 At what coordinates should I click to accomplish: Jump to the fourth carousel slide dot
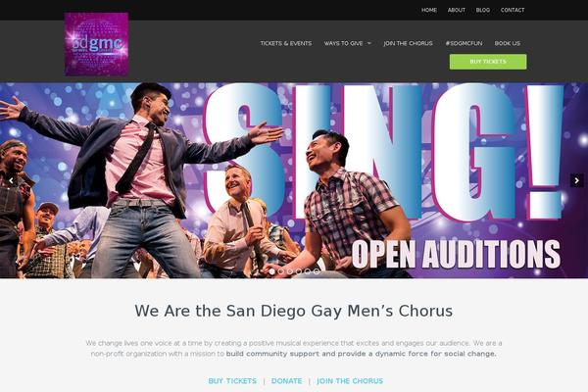coord(299,271)
